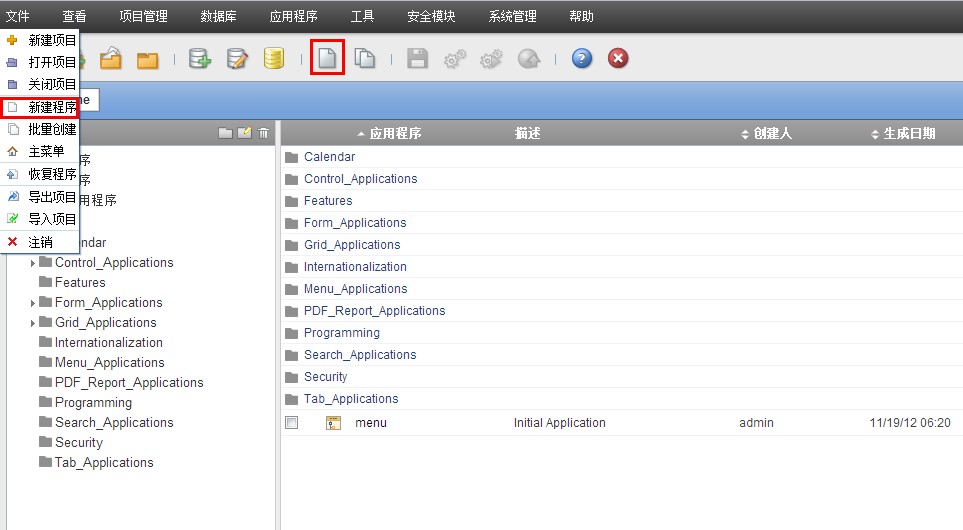Click the menu application type icon
This screenshot has height=530, width=963.
click(333, 423)
